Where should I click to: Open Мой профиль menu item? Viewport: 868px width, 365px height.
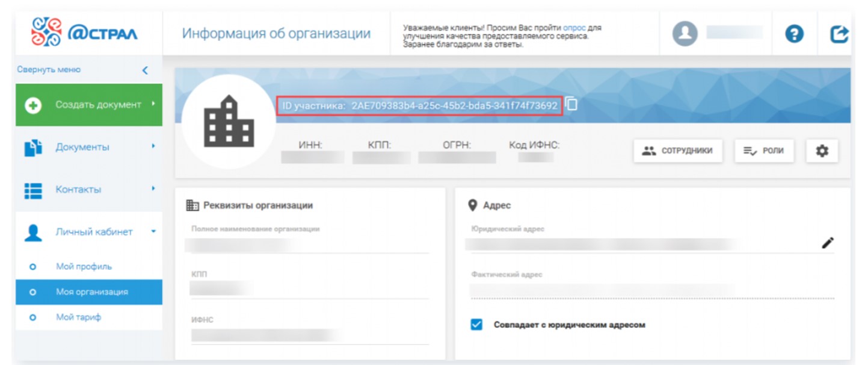(x=84, y=266)
